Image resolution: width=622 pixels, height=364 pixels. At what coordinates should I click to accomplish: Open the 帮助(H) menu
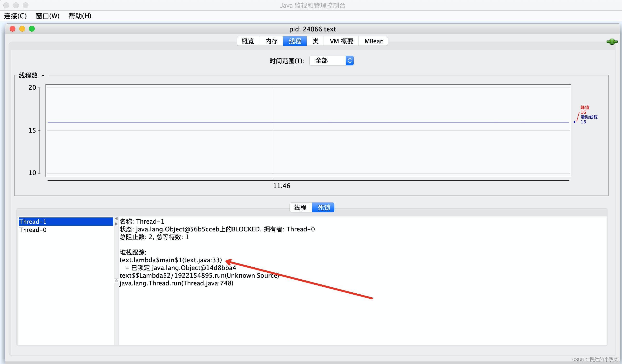(80, 16)
